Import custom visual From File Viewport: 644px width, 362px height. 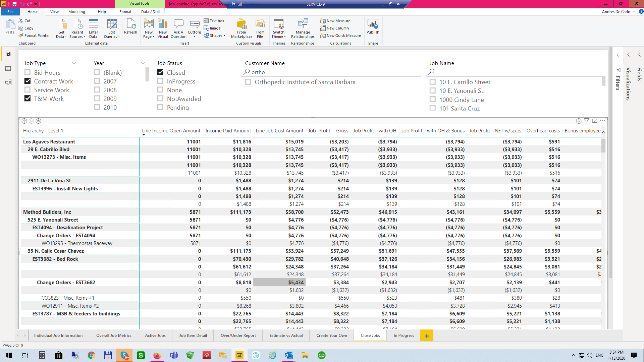click(260, 28)
